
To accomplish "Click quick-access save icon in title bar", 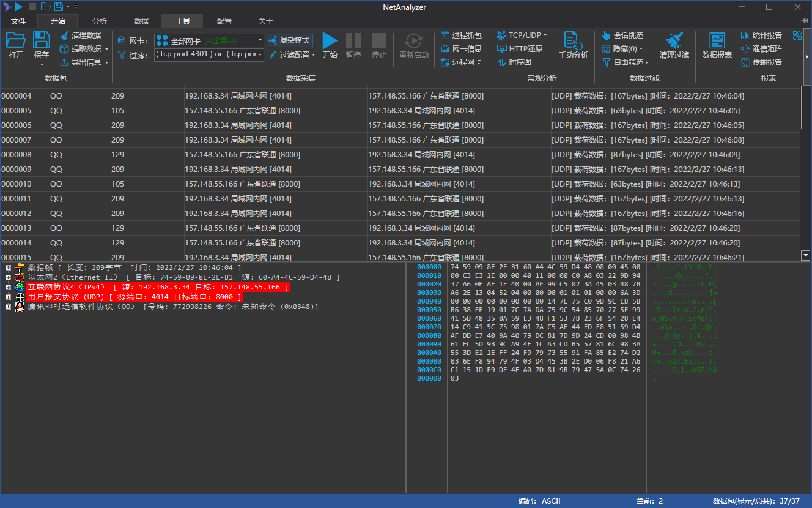I will point(59,7).
